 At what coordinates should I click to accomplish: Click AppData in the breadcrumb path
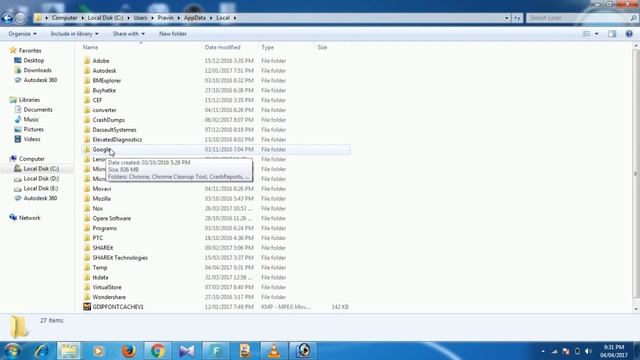pos(195,18)
